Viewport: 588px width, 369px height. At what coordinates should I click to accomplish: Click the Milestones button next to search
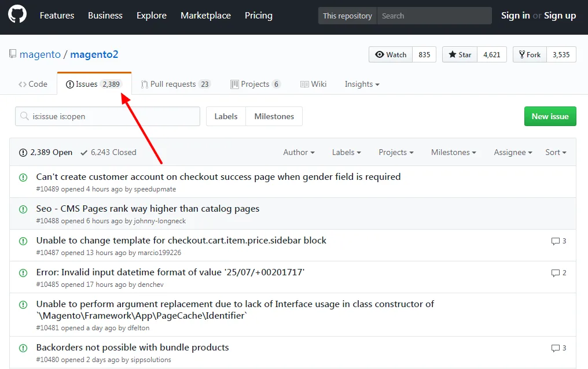point(274,116)
